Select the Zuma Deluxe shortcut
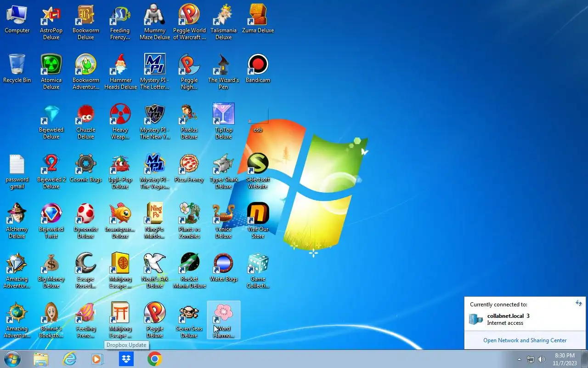 pos(258,19)
